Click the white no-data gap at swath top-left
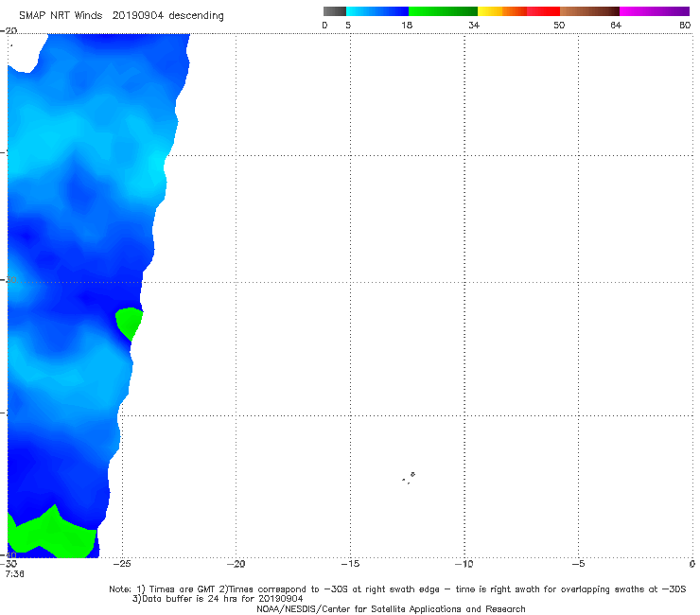 pos(26,53)
